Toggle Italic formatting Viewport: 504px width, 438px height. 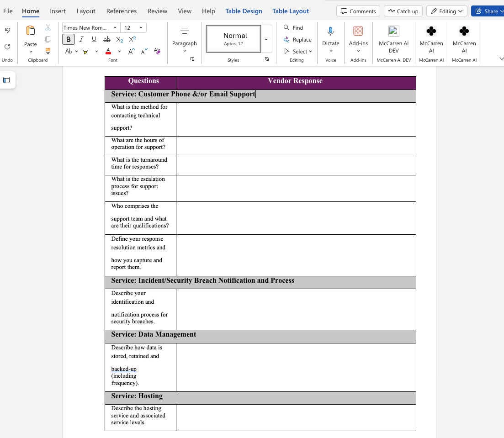81,39
